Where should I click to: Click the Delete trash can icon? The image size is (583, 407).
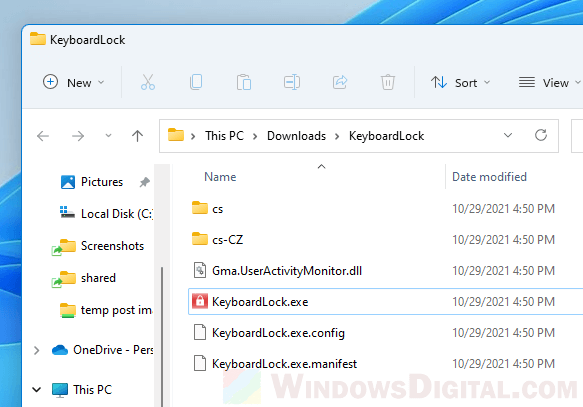[x=387, y=82]
